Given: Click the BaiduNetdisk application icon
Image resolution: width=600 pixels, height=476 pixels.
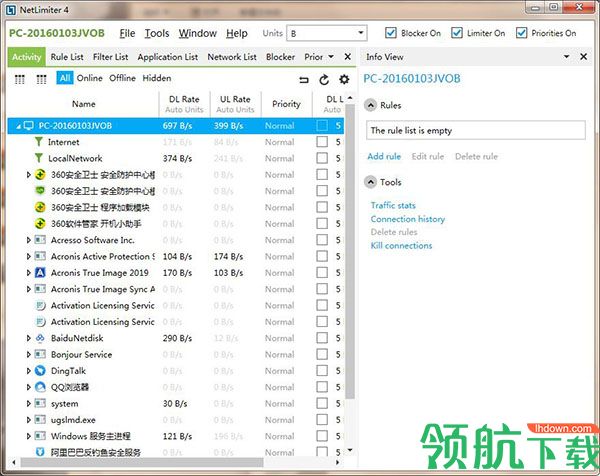Looking at the screenshot, I should [40, 338].
